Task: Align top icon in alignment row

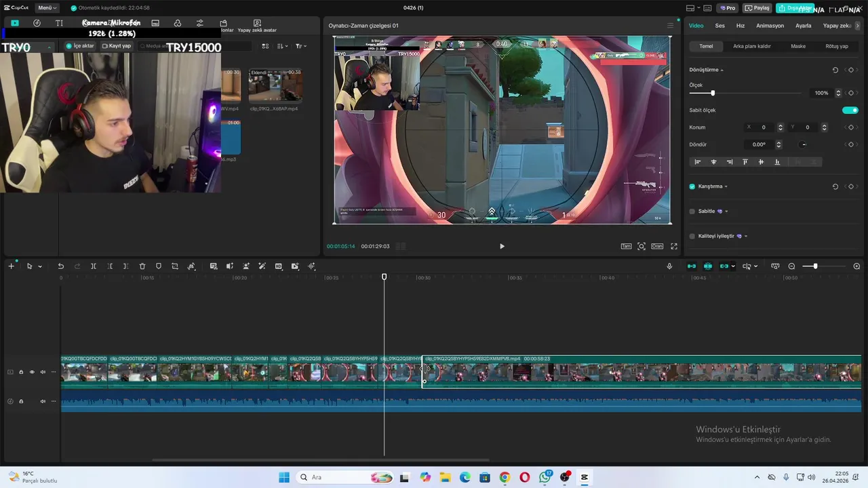Action: [x=745, y=162]
